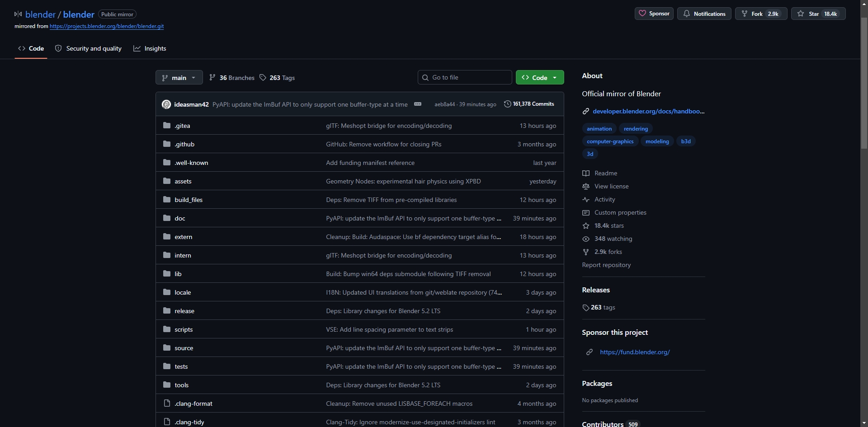Click the eye icon beside 348 watching
The image size is (868, 427).
[x=586, y=239]
